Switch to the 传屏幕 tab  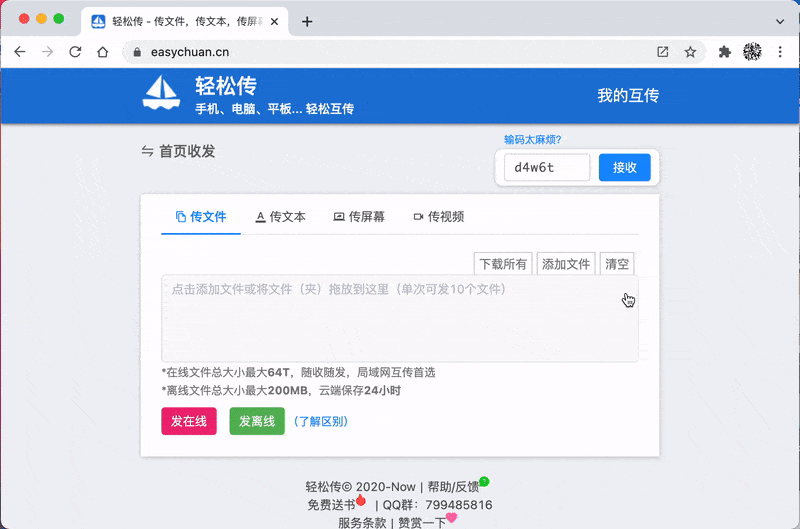(359, 216)
